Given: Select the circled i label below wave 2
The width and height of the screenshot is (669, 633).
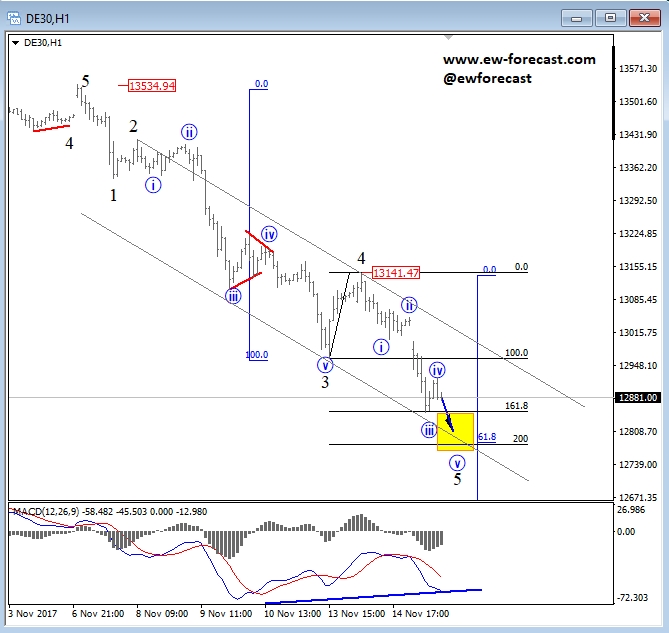Looking at the screenshot, I should click(153, 186).
